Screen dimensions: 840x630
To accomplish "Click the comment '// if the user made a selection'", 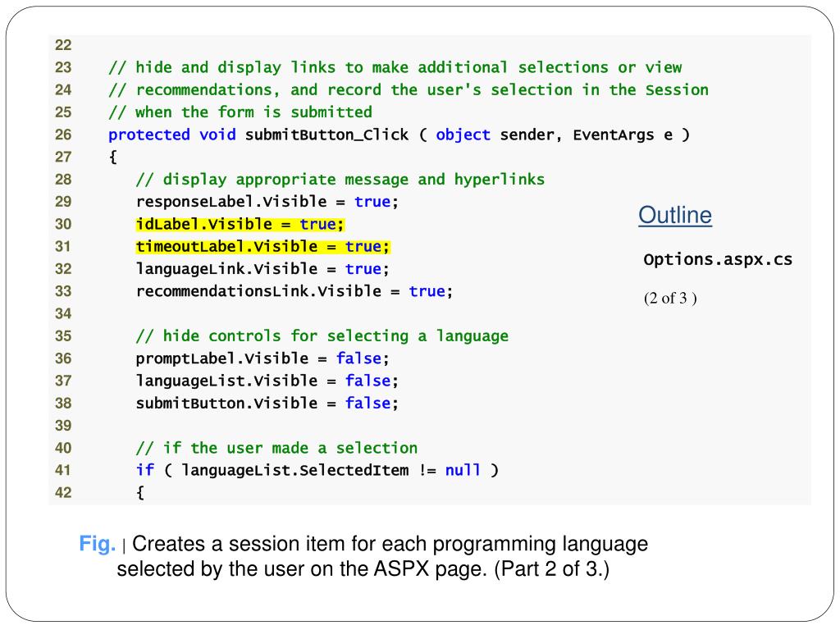I will pyautogui.click(x=276, y=449).
